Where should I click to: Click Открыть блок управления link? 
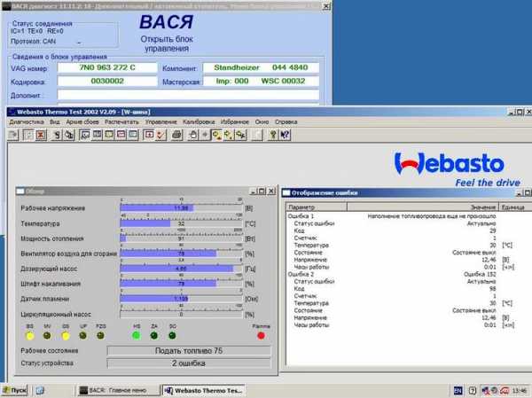click(x=168, y=45)
